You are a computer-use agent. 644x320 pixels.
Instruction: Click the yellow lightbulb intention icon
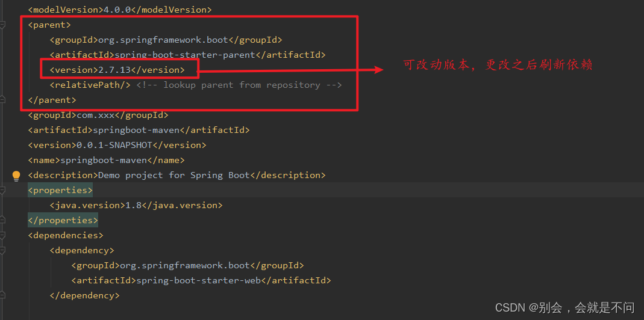(x=16, y=176)
